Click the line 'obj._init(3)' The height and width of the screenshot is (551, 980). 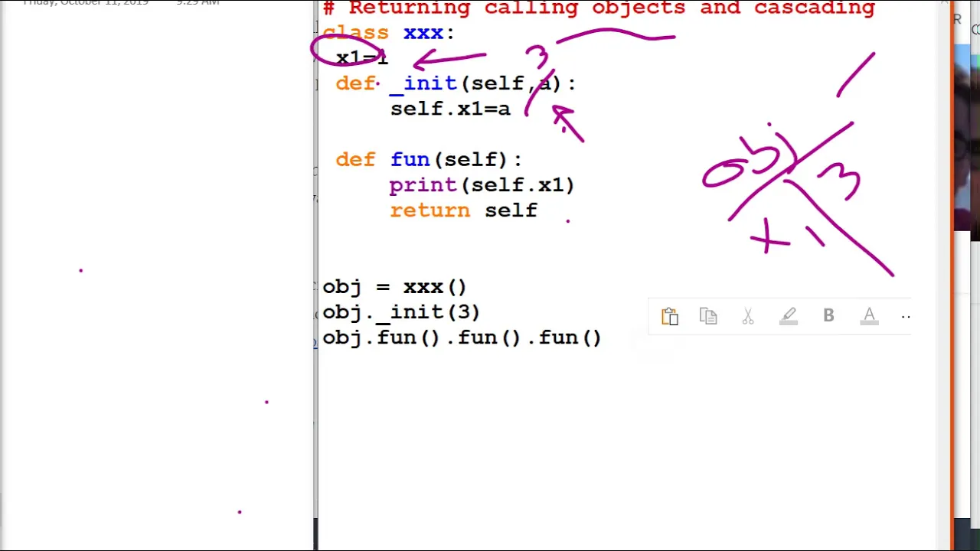[401, 312]
